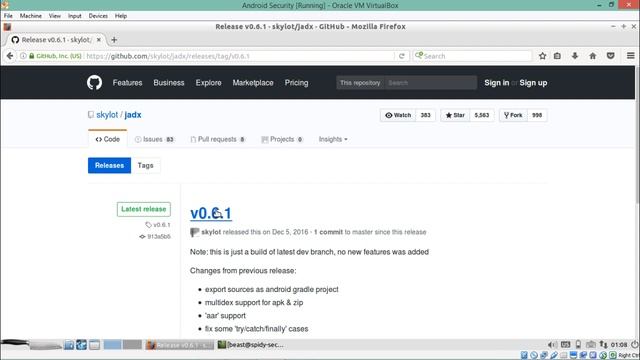Open the VirtualBox File menu
The image size is (640, 360).
(8, 16)
